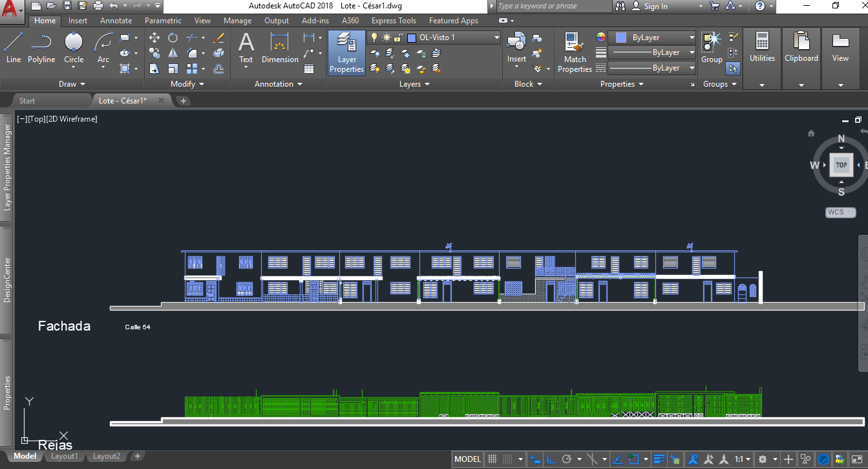Expand the Modify panel

point(187,84)
